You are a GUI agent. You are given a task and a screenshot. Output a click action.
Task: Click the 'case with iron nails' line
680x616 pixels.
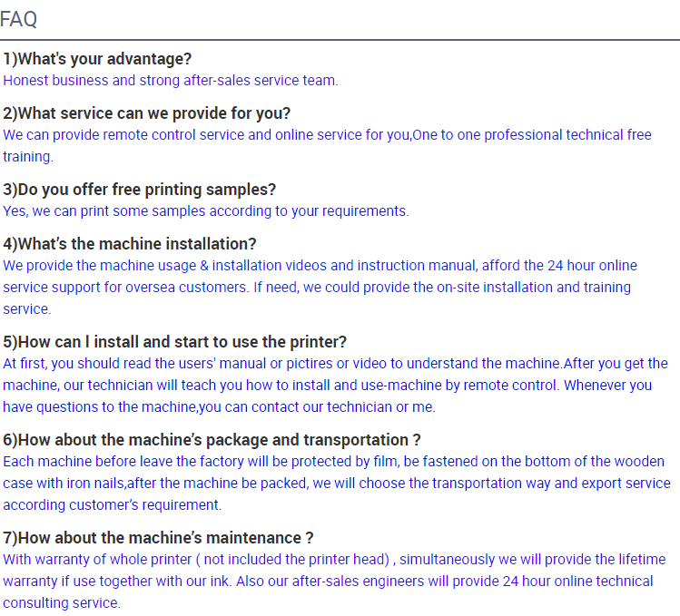pyautogui.click(x=337, y=484)
